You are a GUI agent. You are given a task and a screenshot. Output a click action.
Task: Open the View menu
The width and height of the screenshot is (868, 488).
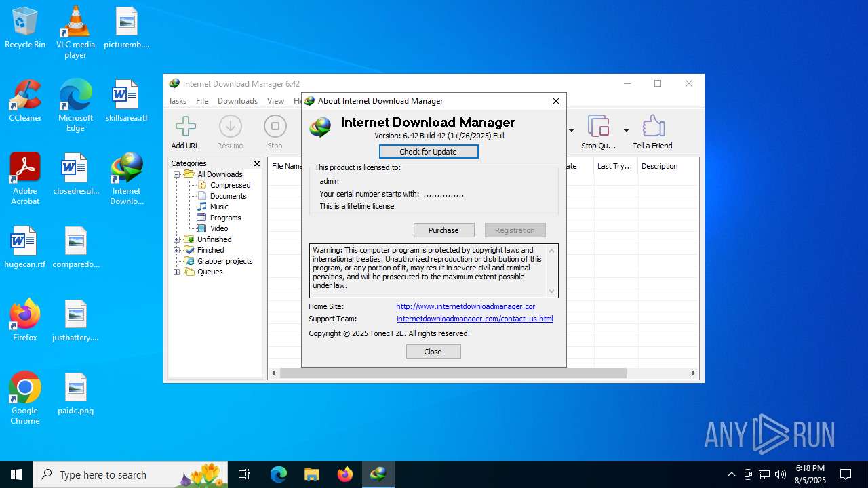(275, 101)
